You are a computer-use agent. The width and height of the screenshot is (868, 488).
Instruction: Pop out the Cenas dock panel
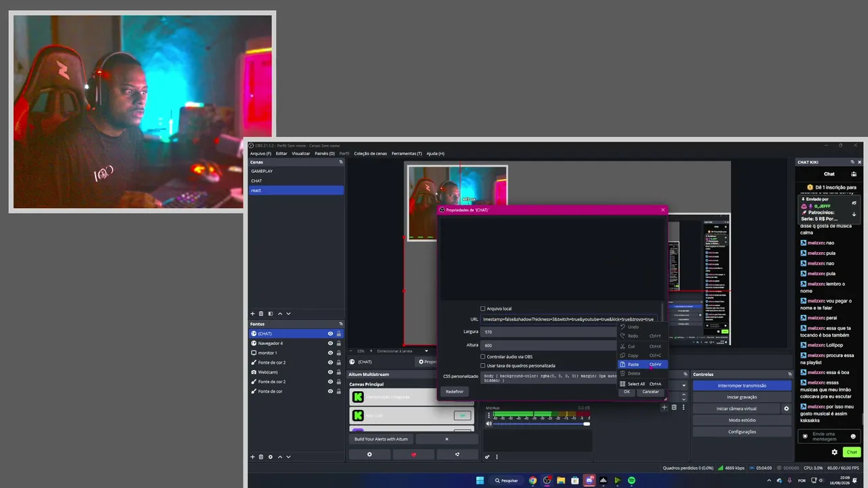tap(340, 162)
